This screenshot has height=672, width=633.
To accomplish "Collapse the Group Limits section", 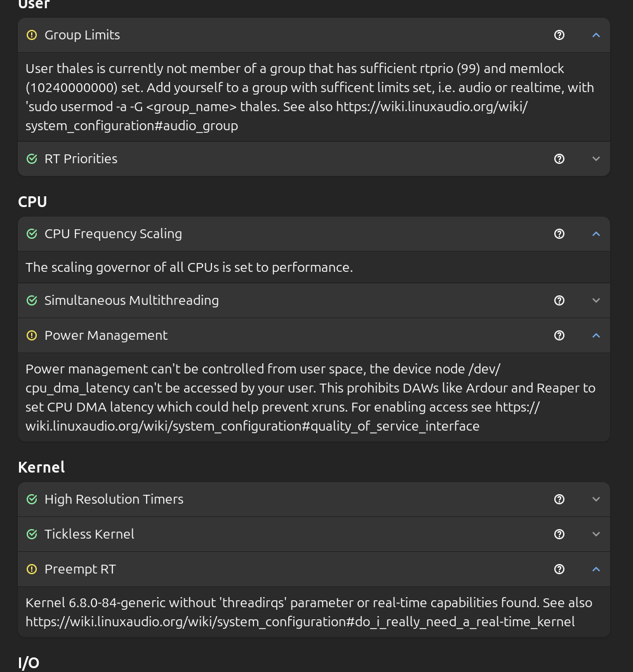I will tap(596, 35).
